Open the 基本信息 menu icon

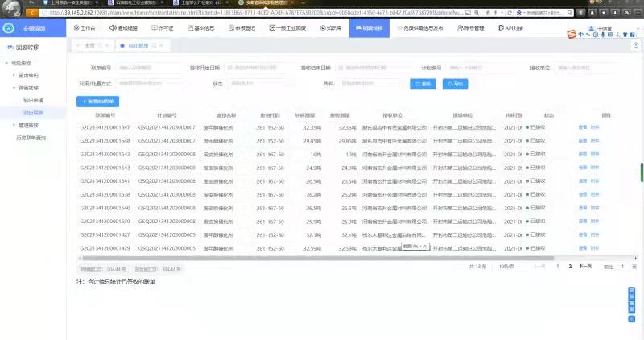pos(190,27)
